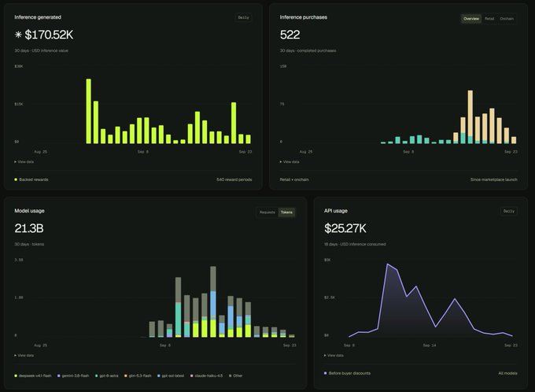Click the asterisk icon beside $170.52K
535x392 pixels.
(18, 35)
